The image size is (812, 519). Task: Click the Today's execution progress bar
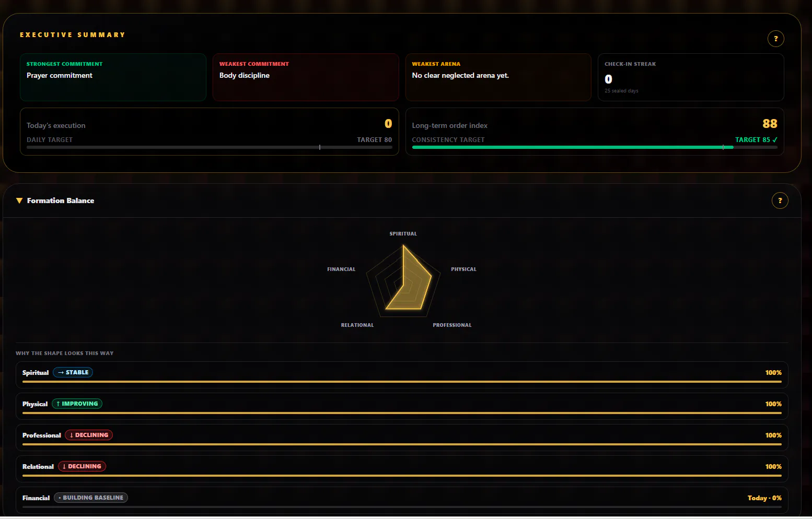pyautogui.click(x=210, y=147)
